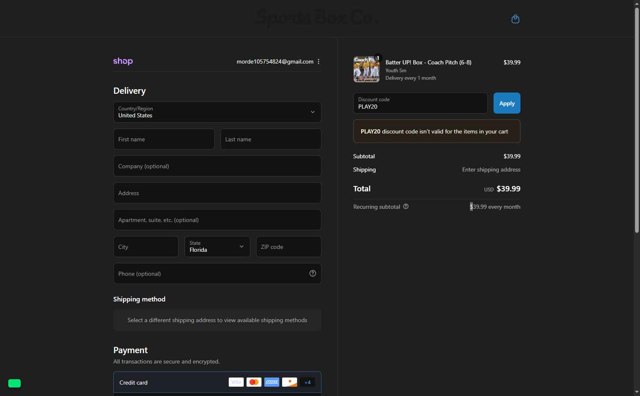
Task: Click '$39.99 every month' recurring text
Action: pos(495,207)
